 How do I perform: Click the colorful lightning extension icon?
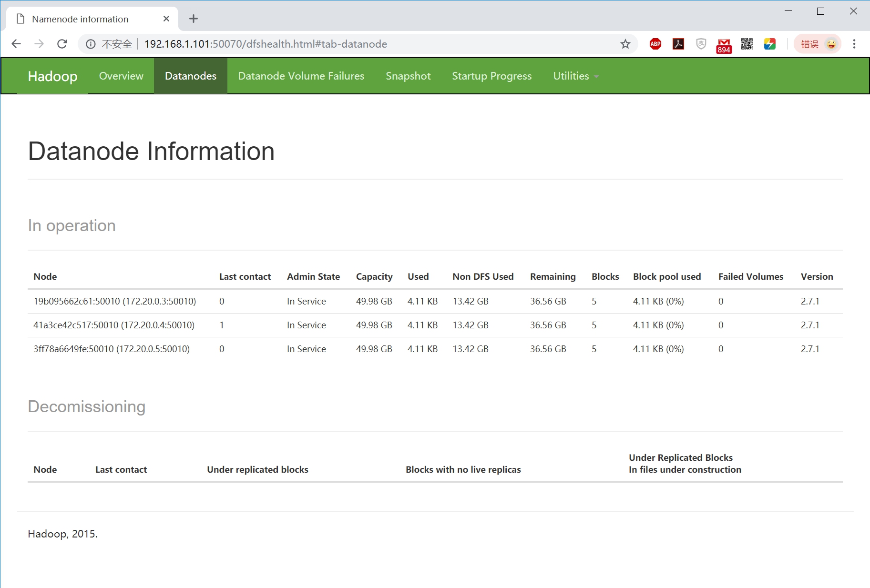[x=770, y=44]
